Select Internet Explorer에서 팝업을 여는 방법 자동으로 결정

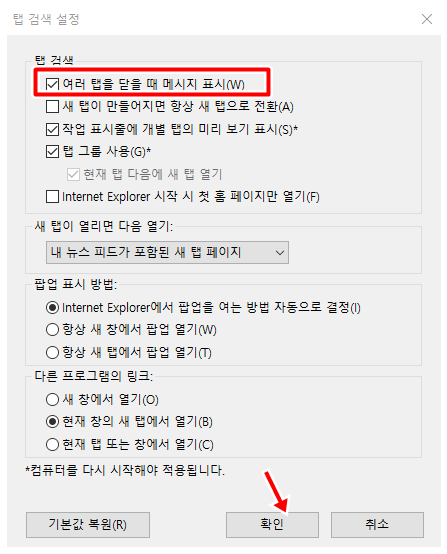(x=52, y=308)
